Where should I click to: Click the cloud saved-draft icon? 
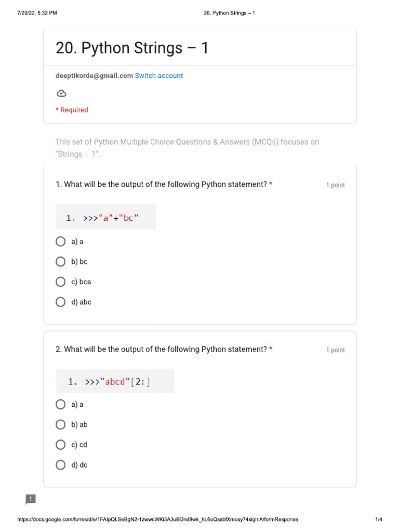point(61,94)
